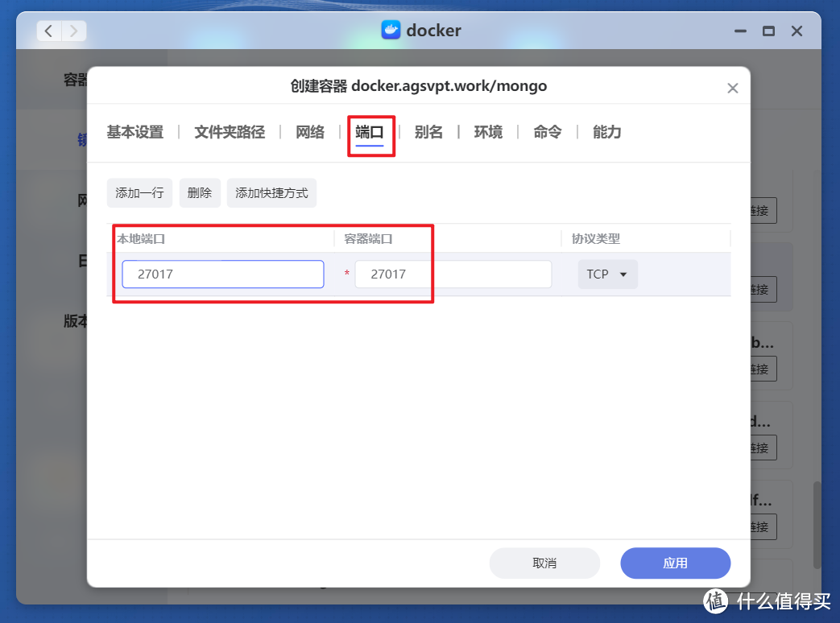Switch to the 基本设置 tab
840x623 pixels.
(x=134, y=132)
